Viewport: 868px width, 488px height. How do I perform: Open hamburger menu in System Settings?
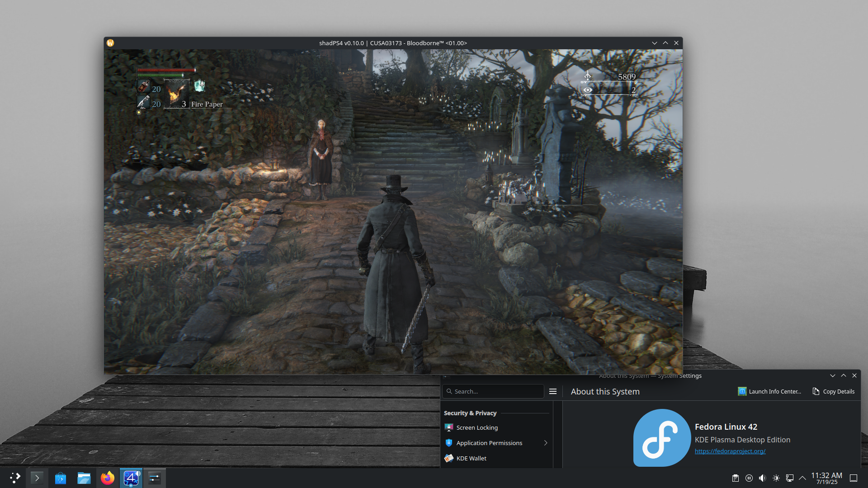tap(553, 391)
